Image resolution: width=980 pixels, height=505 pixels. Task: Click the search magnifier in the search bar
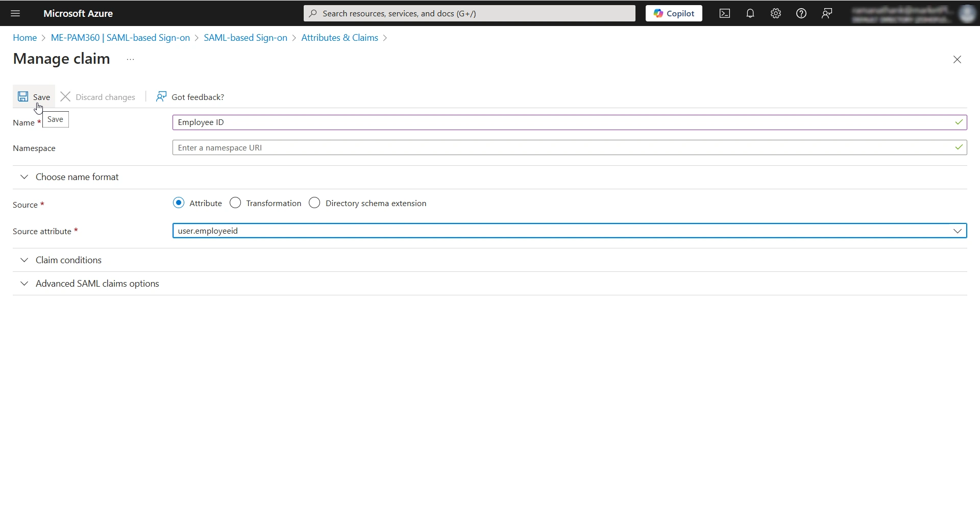click(x=312, y=13)
